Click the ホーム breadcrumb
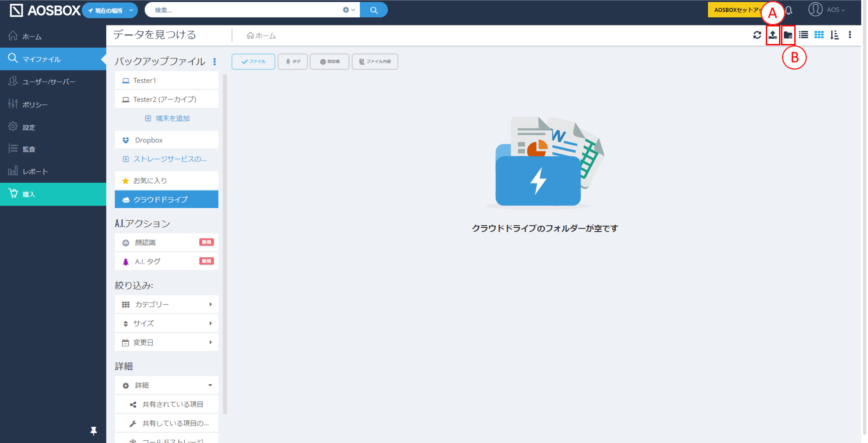Screen dimensions: 868x443 (x=261, y=36)
